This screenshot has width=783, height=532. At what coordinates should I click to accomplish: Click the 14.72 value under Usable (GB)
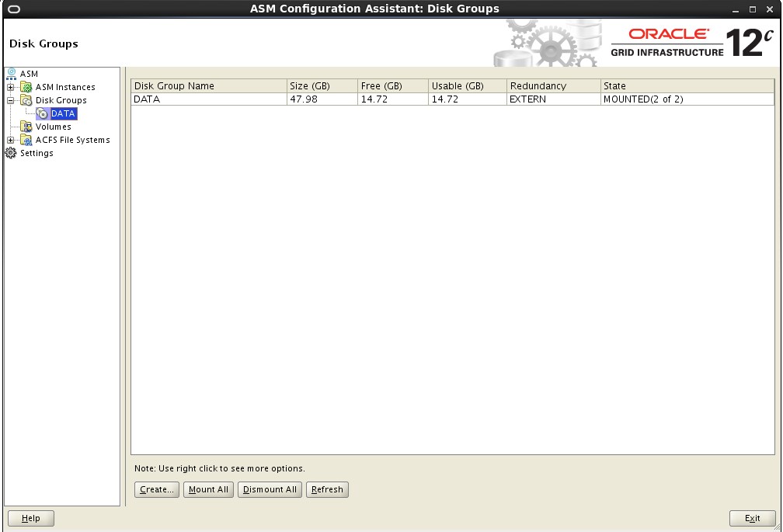coord(468,99)
